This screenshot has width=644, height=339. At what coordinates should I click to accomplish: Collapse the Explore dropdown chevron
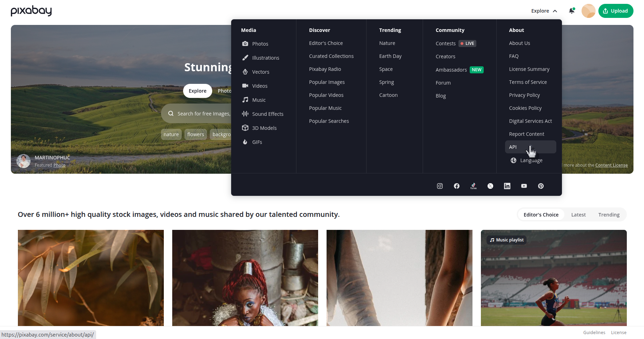click(556, 11)
